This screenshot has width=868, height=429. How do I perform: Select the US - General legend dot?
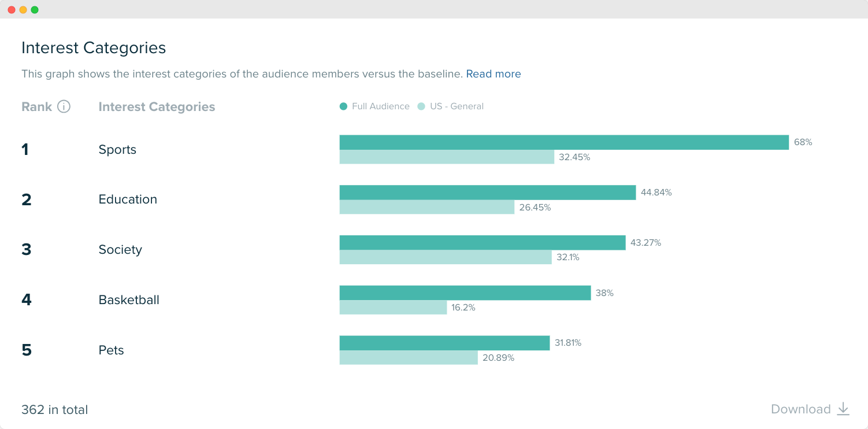click(x=420, y=106)
